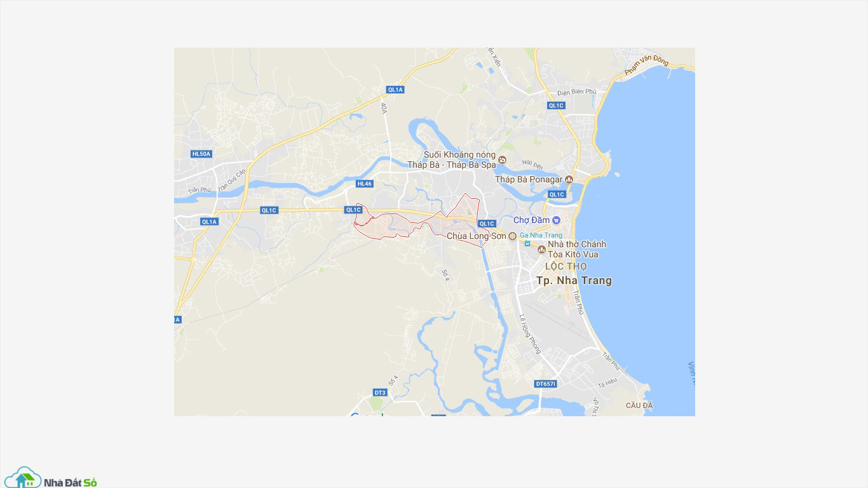Click the Tháp Bà Ponagar landmark icon
This screenshot has width=868, height=488.
(x=569, y=180)
